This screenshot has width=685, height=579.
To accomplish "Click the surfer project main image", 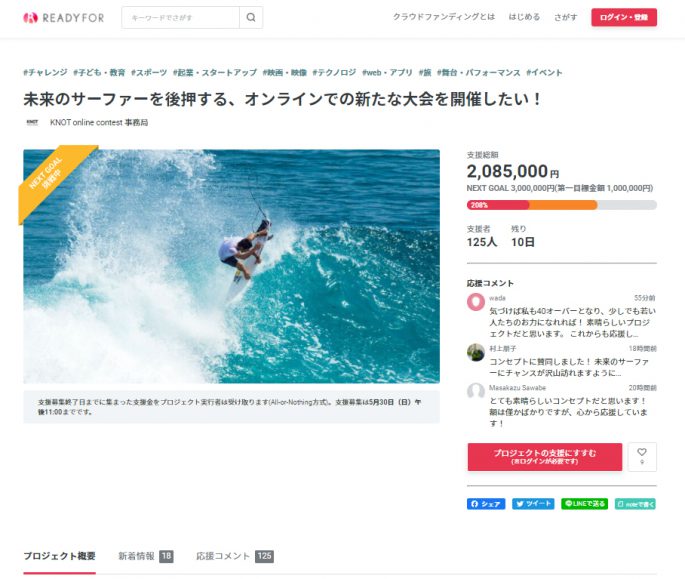I will coord(232,266).
